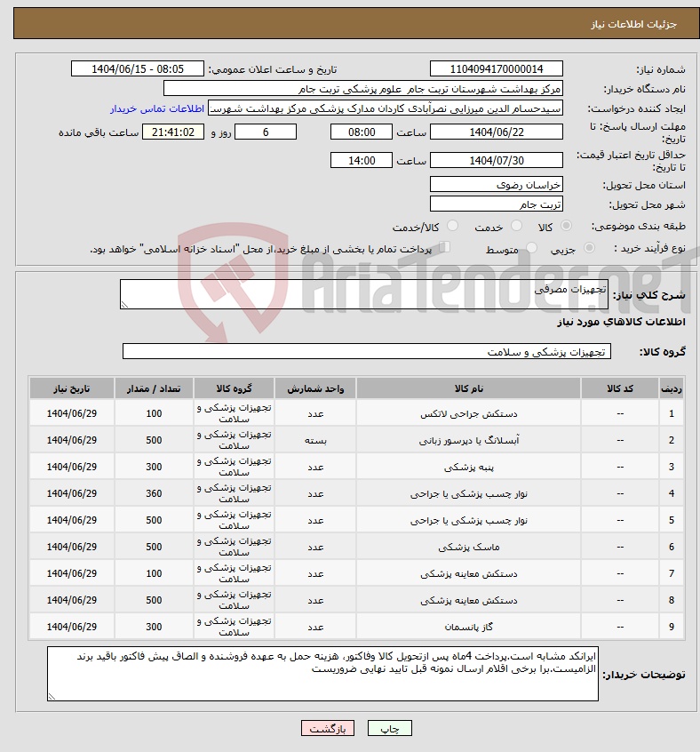Click item name آبسلانگ یا دپرسور زبانی
The height and width of the screenshot is (752, 700).
coord(468,440)
